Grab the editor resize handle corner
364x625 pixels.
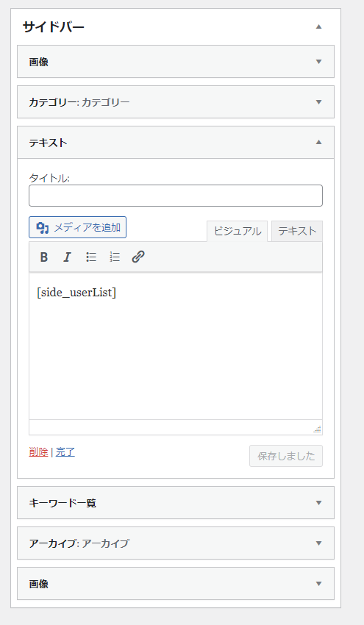[x=318, y=429]
